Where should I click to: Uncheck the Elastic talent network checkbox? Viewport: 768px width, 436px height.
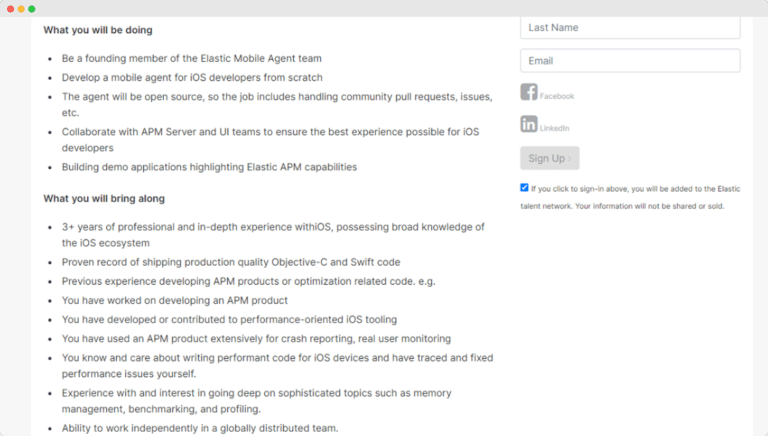tap(525, 187)
